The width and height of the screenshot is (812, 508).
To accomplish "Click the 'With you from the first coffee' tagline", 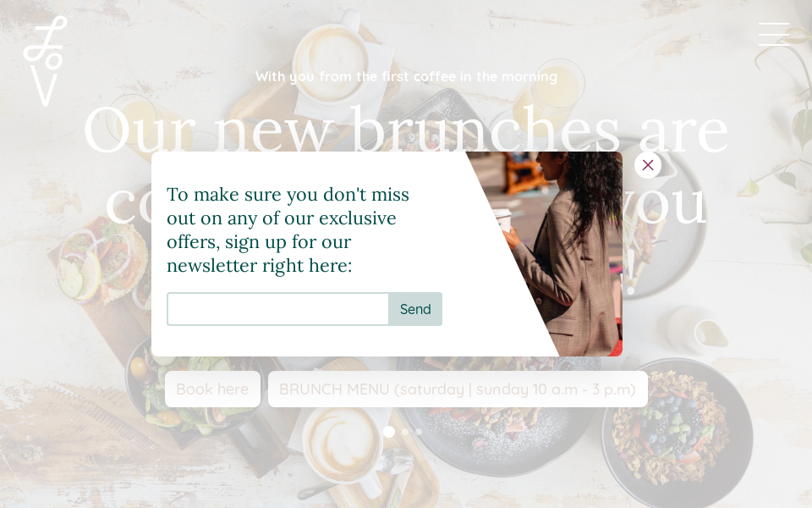I will [x=406, y=77].
